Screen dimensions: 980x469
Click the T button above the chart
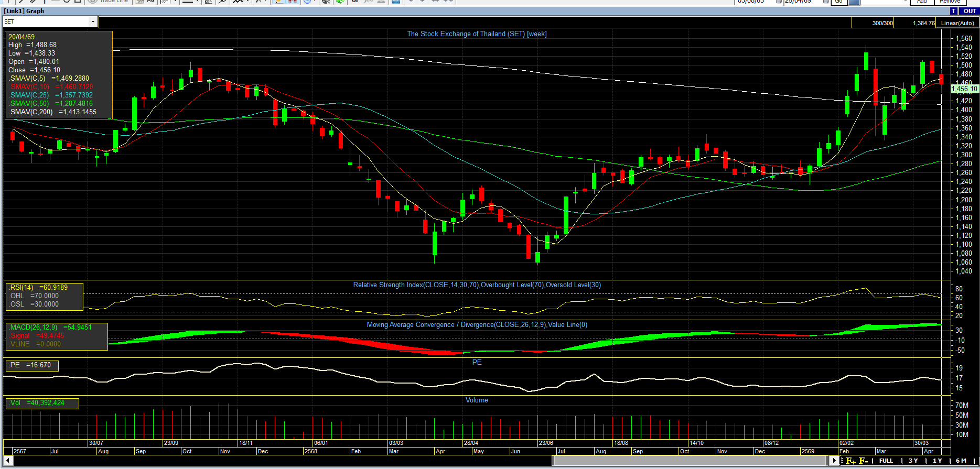(x=953, y=11)
